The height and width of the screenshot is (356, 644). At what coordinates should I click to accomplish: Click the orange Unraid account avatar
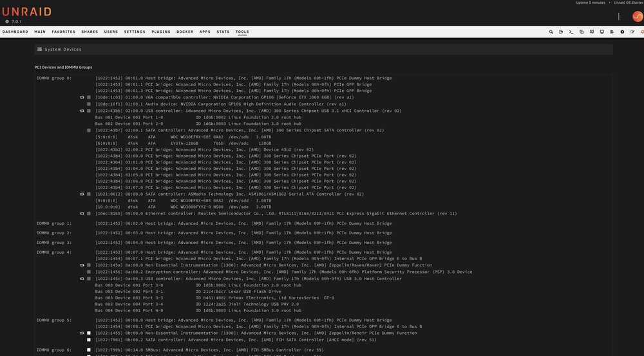click(638, 17)
